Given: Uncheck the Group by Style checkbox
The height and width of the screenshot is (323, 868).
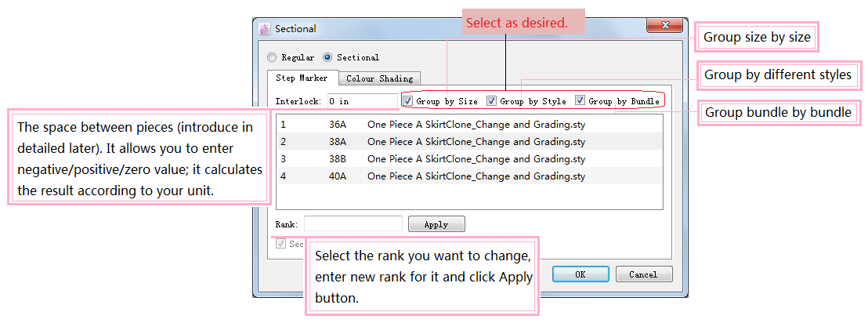Looking at the screenshot, I should click(491, 101).
